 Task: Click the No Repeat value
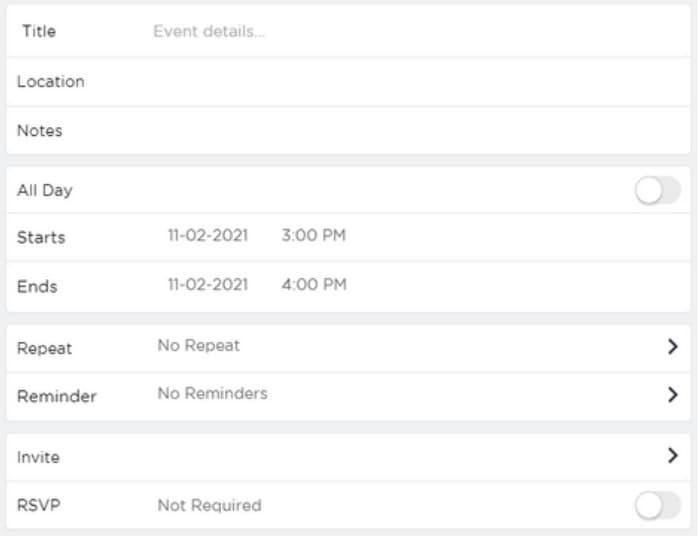click(x=198, y=346)
